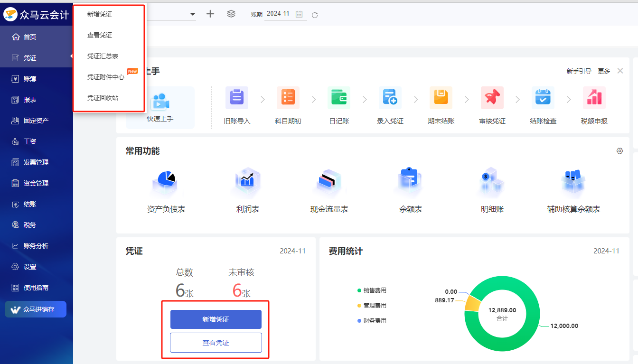Click the 日记账 step icon
This screenshot has width=638, height=364.
point(339,98)
